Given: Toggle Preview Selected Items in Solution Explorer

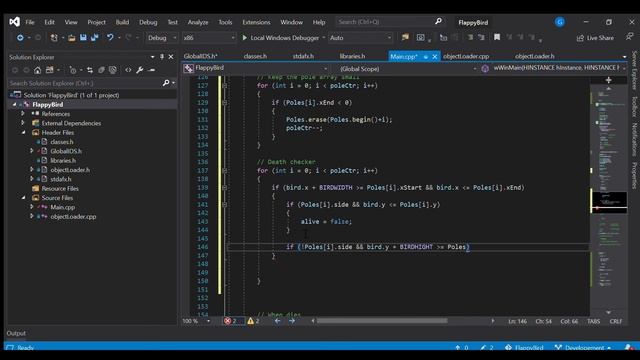Looking at the screenshot, I should pos(151,70).
